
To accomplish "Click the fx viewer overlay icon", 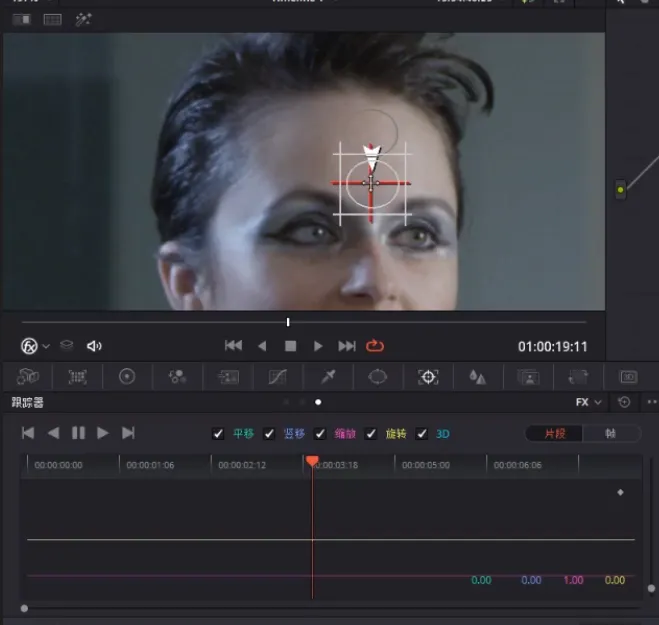I will tap(29, 346).
